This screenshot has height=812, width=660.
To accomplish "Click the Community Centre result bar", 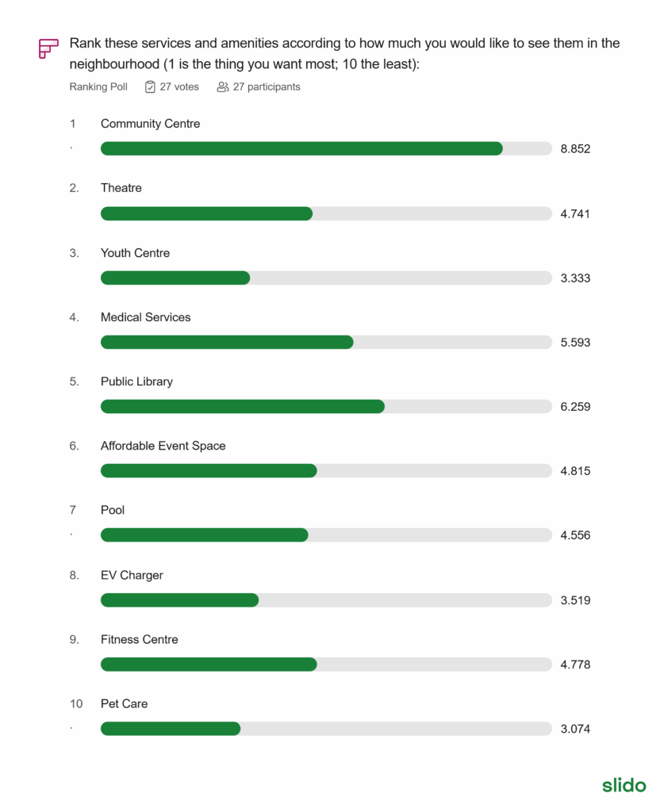I will point(301,148).
